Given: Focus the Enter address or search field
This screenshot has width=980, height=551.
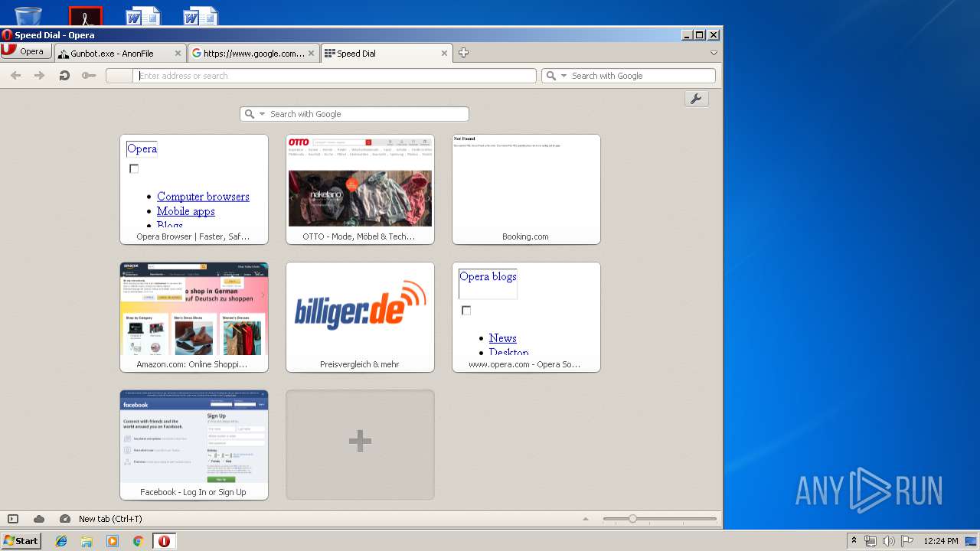Looking at the screenshot, I should point(335,76).
